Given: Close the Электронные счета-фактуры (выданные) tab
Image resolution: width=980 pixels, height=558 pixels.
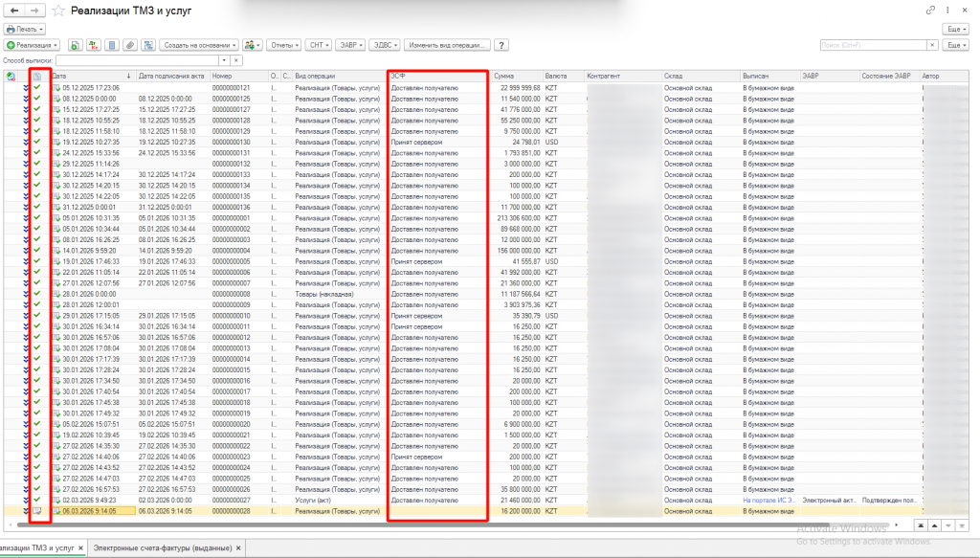Looking at the screenshot, I should coord(238,548).
